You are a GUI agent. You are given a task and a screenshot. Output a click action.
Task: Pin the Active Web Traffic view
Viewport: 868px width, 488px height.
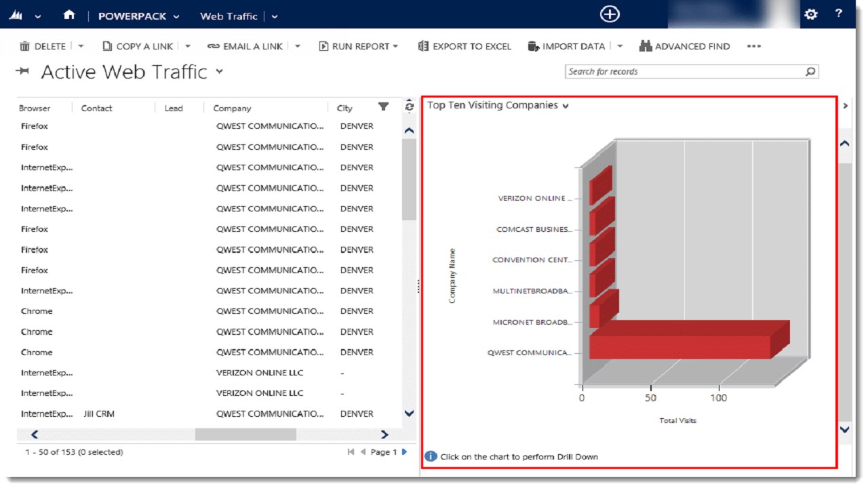23,71
